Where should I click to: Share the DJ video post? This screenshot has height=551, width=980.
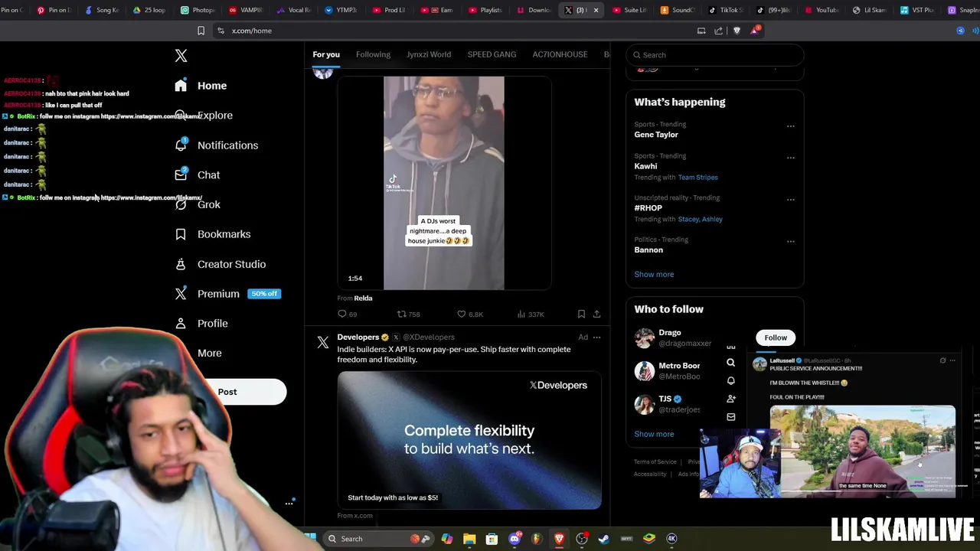(x=596, y=315)
